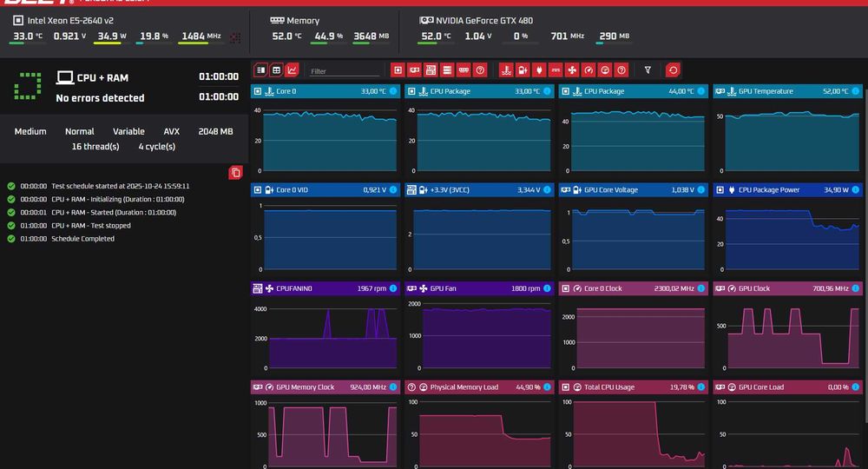Open info for the Core 0 temperature graph
This screenshot has width=868, height=469.
(x=393, y=91)
